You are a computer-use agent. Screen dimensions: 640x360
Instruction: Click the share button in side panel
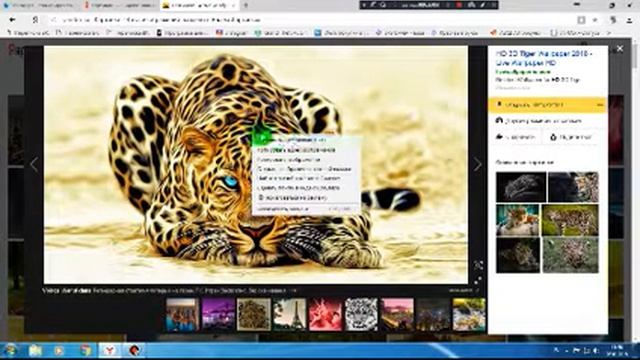click(x=571, y=138)
